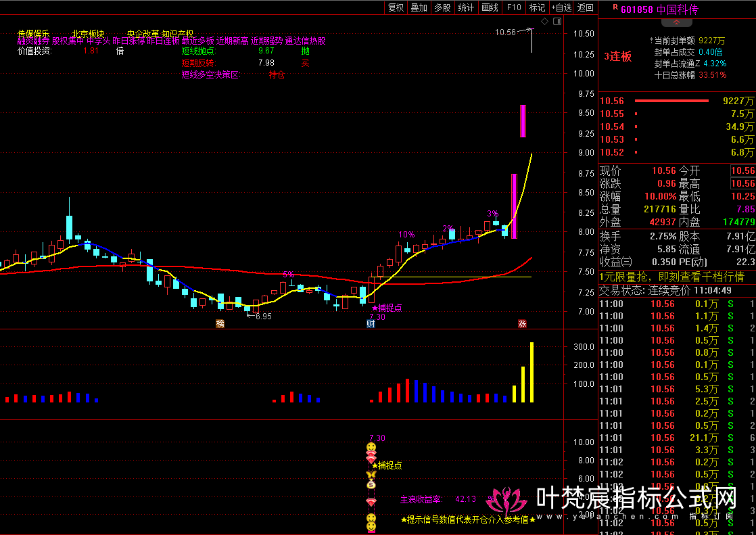Activate the 画线 drawing tools
This screenshot has width=756, height=535.
pos(490,7)
